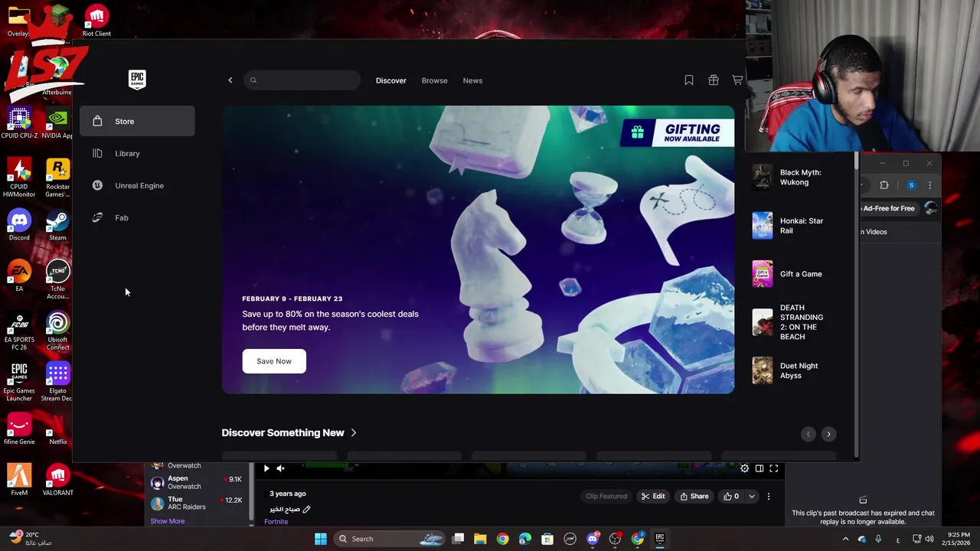
Task: Click the Save Now button
Action: pos(274,361)
